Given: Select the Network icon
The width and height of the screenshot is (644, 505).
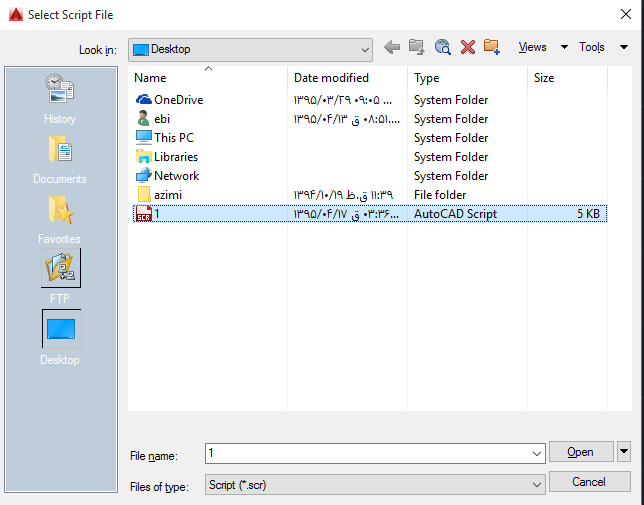Looking at the screenshot, I should click(x=144, y=176).
